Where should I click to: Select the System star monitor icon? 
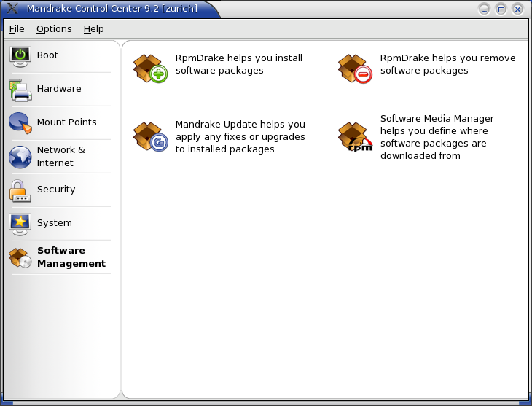tap(20, 224)
